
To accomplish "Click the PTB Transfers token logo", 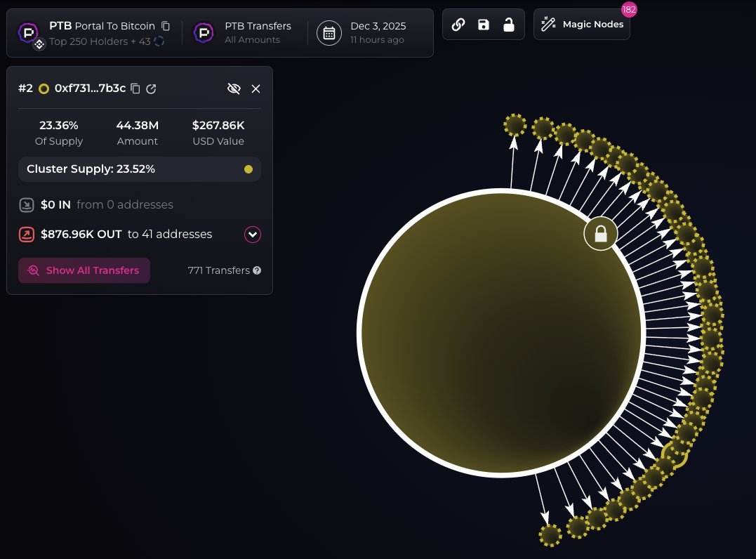I will coord(204,33).
